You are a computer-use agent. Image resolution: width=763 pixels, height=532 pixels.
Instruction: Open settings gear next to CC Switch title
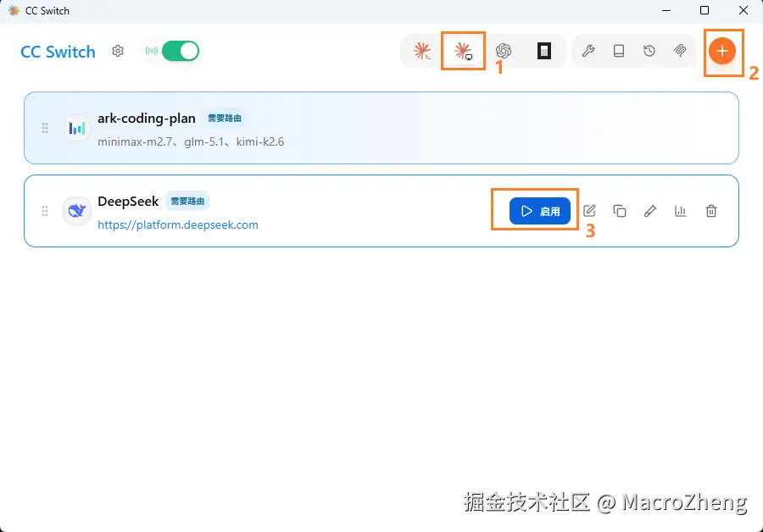pyautogui.click(x=118, y=51)
